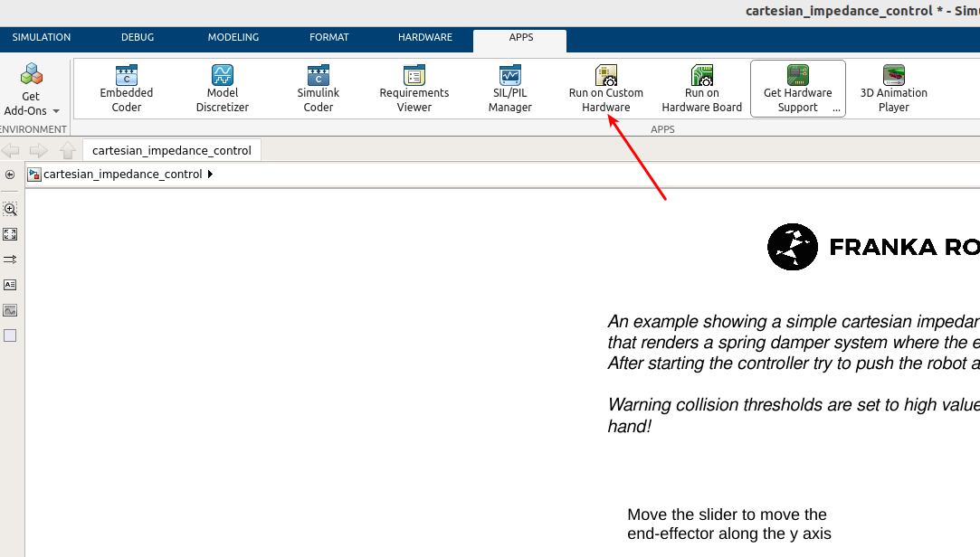
Task: Open the Requirements Viewer app
Action: tap(414, 89)
